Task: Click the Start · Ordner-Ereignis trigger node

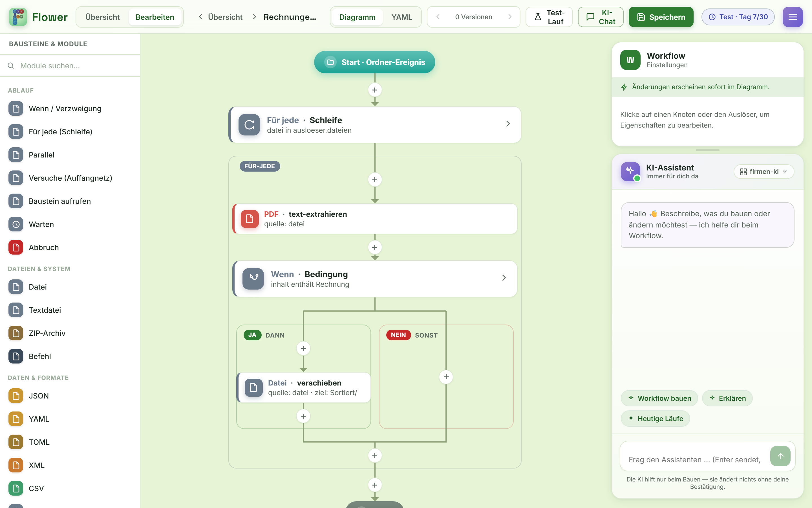Action: (374, 62)
